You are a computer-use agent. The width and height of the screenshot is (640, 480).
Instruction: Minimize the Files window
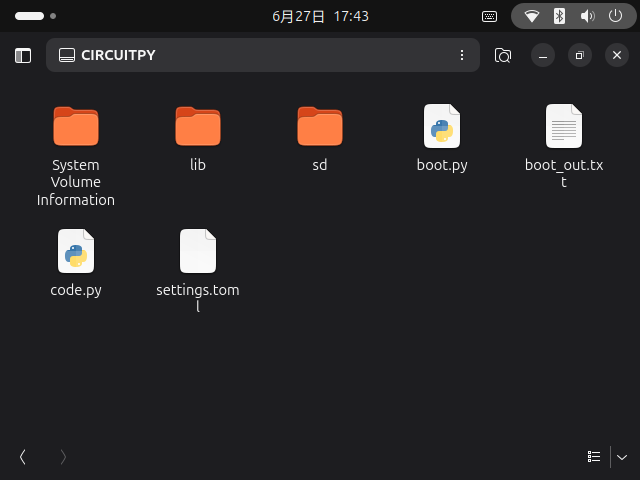542,55
